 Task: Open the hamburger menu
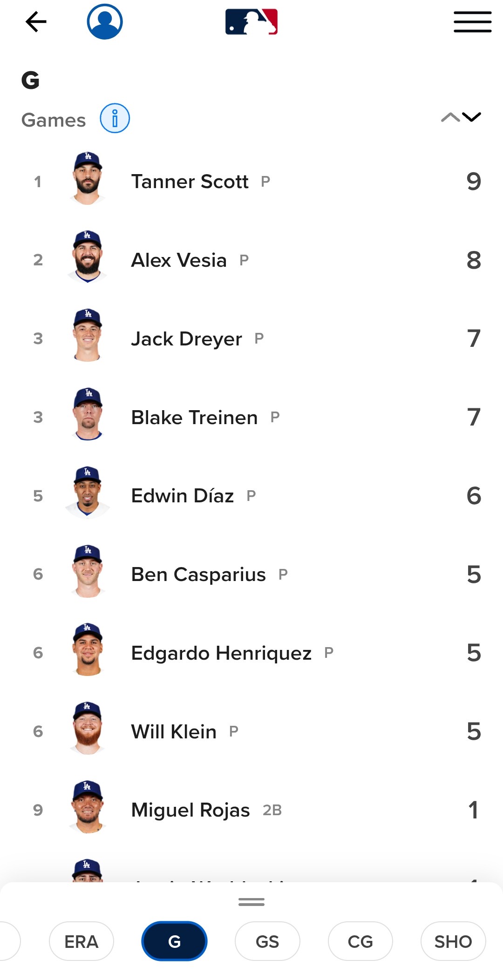[x=472, y=22]
